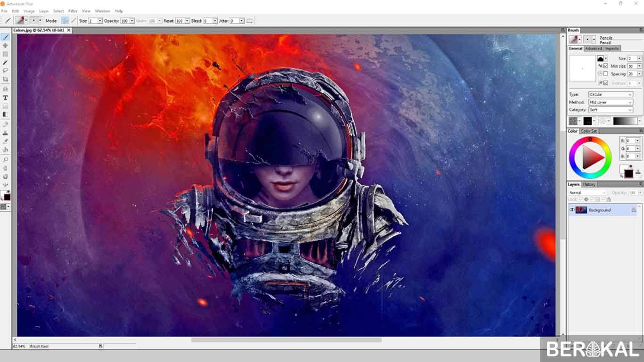The image size is (644, 362).
Task: Open the File menu
Action: point(4,11)
